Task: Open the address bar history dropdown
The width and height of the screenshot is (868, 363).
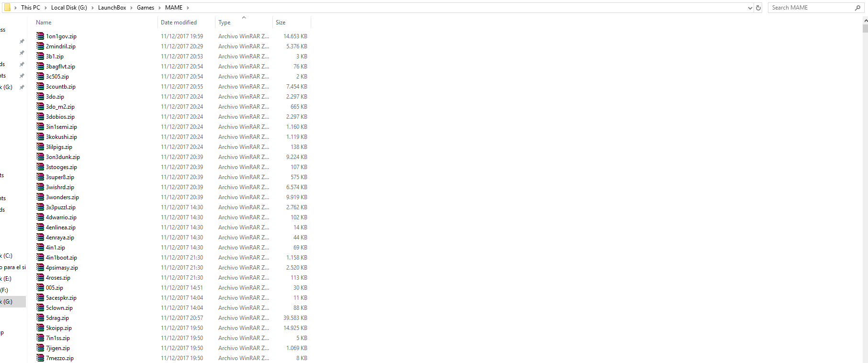Action: [x=750, y=8]
